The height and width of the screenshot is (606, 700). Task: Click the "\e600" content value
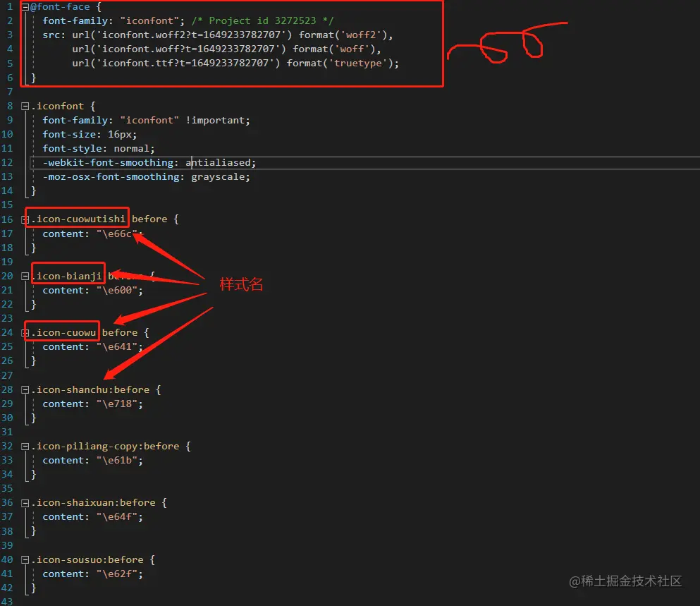click(116, 291)
